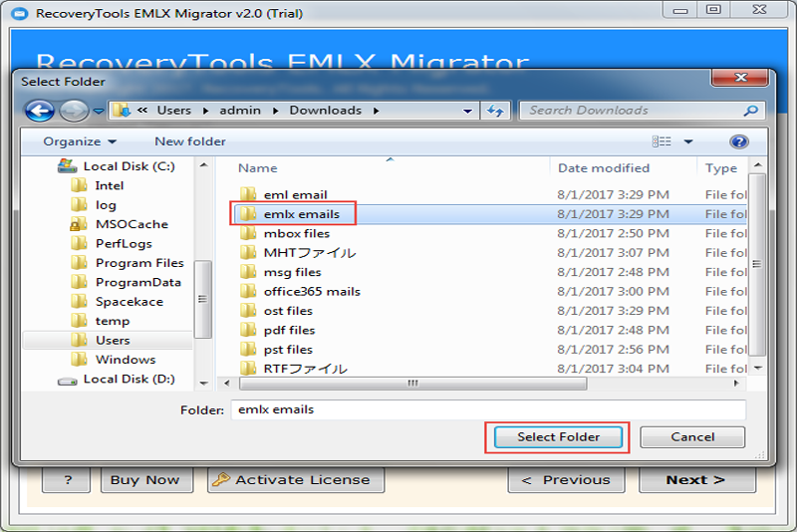The image size is (797, 532).
Task: Open the address bar history dropdown
Action: point(467,111)
